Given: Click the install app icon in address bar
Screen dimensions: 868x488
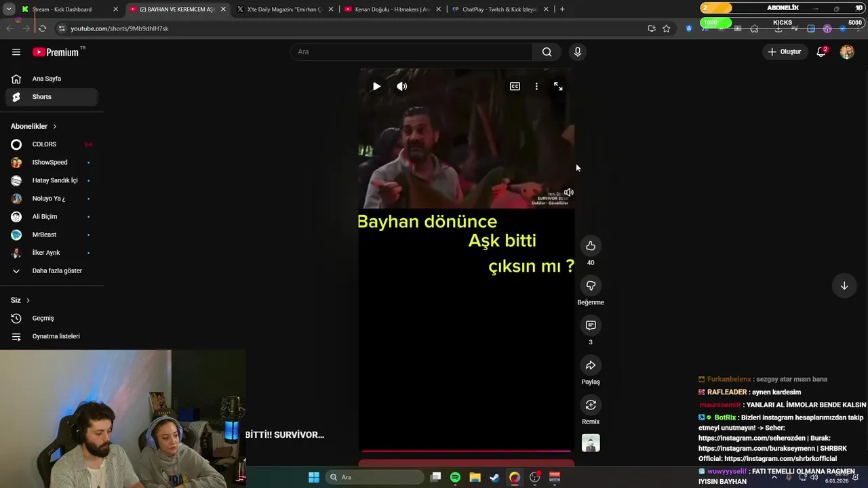Looking at the screenshot, I should tap(652, 28).
